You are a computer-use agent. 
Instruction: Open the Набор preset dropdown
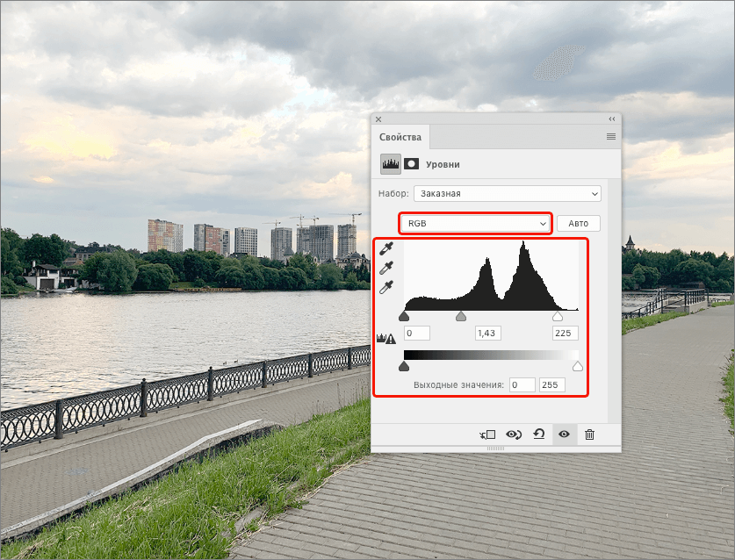508,193
